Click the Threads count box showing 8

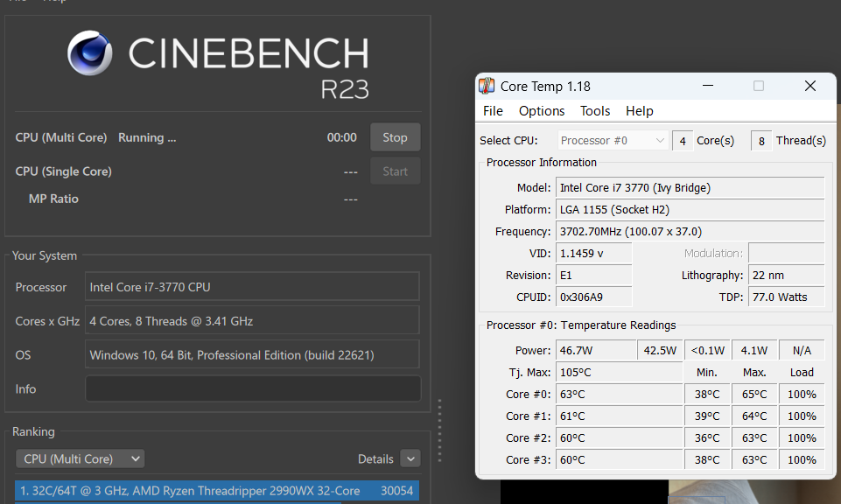761,141
